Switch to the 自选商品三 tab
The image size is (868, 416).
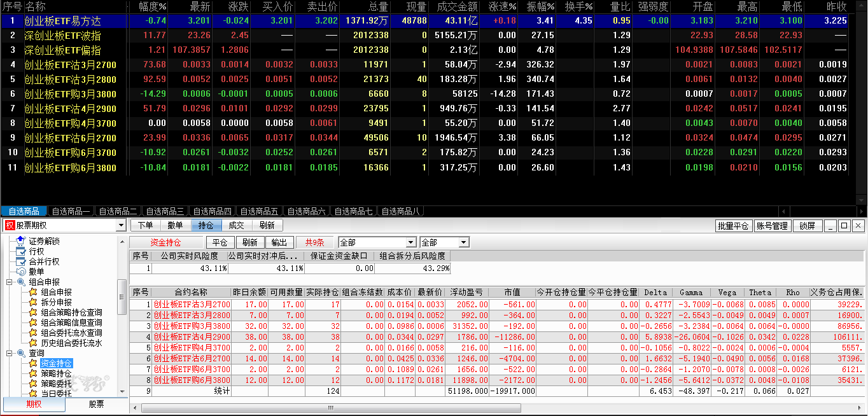click(x=164, y=211)
